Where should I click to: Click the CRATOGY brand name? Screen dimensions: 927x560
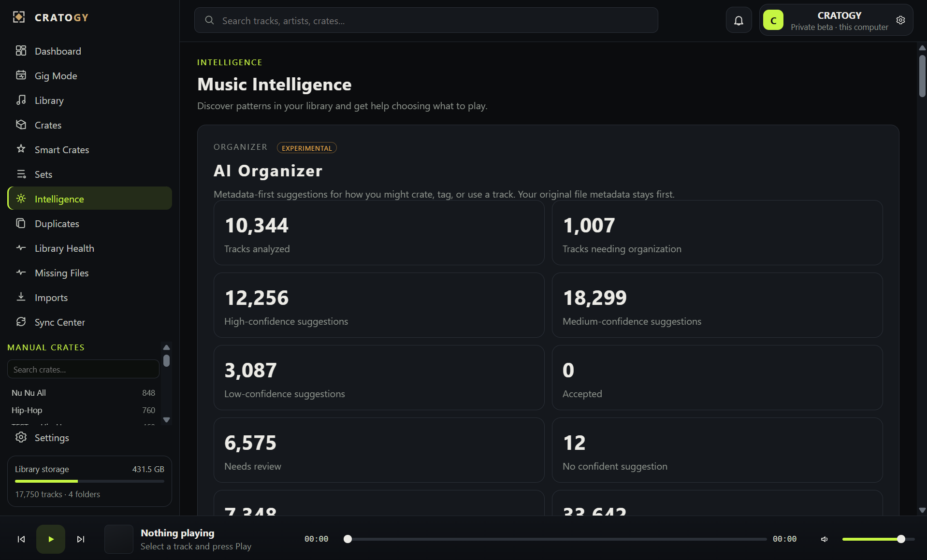tap(62, 17)
